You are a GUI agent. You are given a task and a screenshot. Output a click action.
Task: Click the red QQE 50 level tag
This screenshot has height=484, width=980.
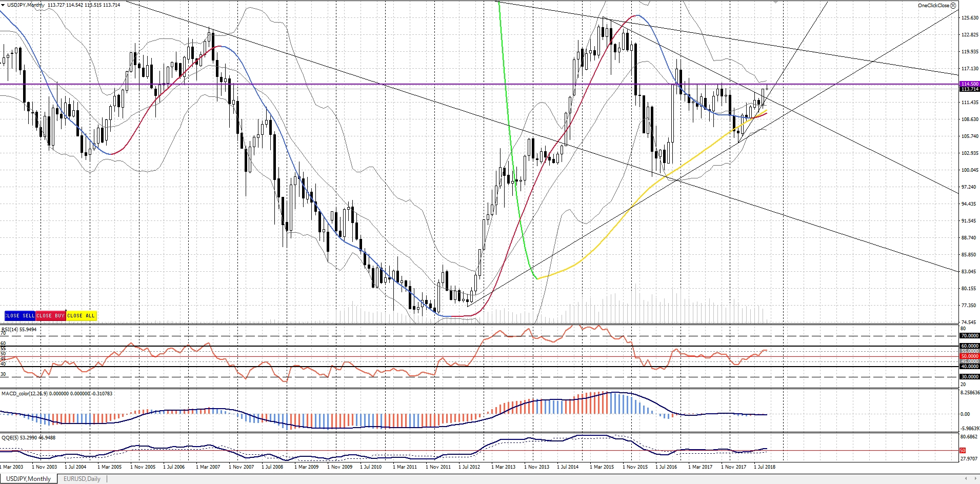point(963,450)
